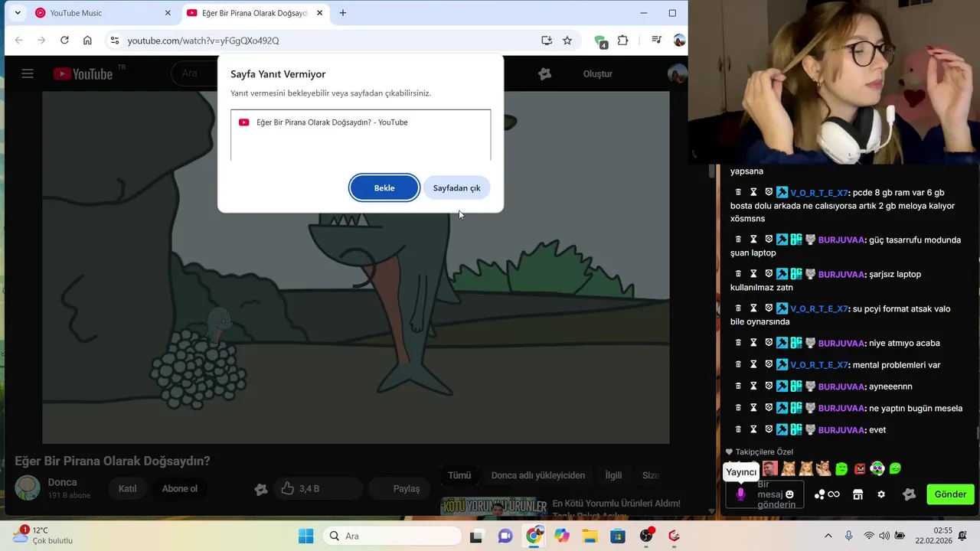Timeout the user on ayneeennn message
This screenshot has height=551, width=980.
click(753, 386)
